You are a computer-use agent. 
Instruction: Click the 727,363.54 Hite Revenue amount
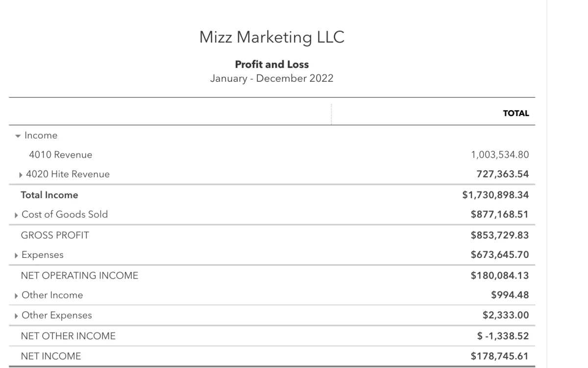click(x=502, y=174)
